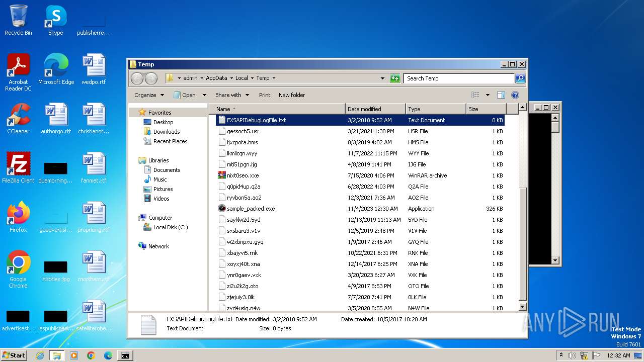Launch FileZilla Client shortcut
644x362 pixels.
[x=18, y=168]
